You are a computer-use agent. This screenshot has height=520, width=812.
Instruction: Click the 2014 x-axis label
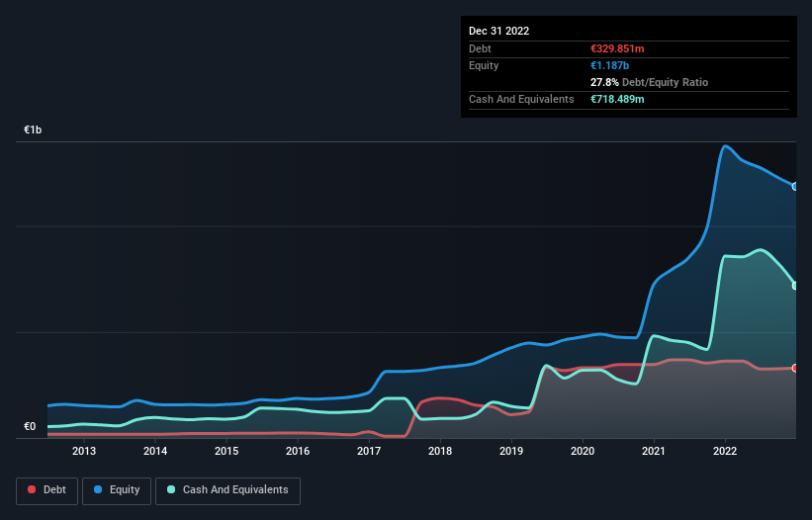(155, 451)
